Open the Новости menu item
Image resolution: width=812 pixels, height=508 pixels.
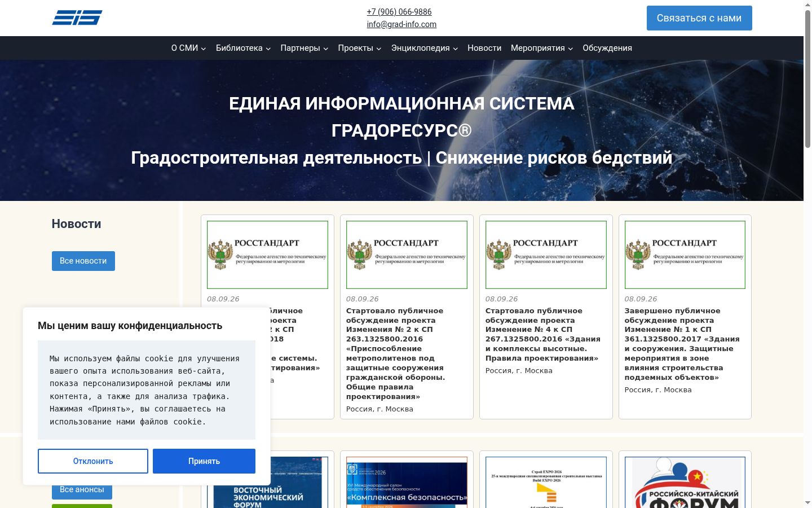484,48
